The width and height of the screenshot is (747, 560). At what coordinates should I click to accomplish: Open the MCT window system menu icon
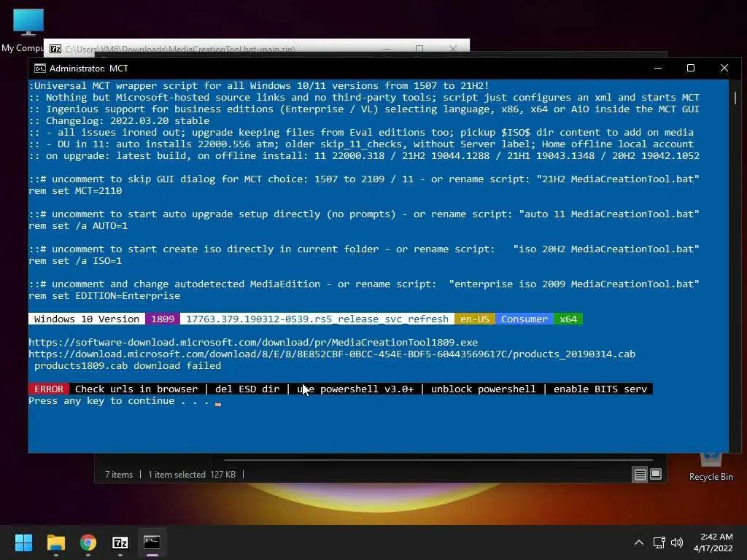point(40,69)
